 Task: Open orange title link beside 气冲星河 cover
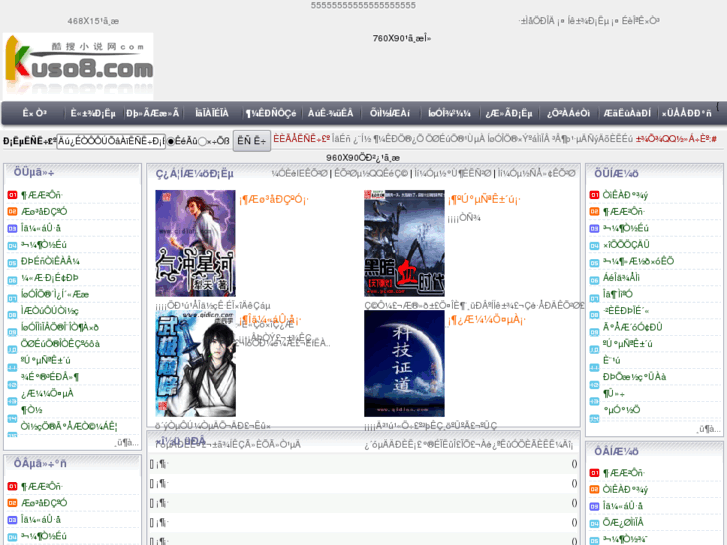(274, 200)
